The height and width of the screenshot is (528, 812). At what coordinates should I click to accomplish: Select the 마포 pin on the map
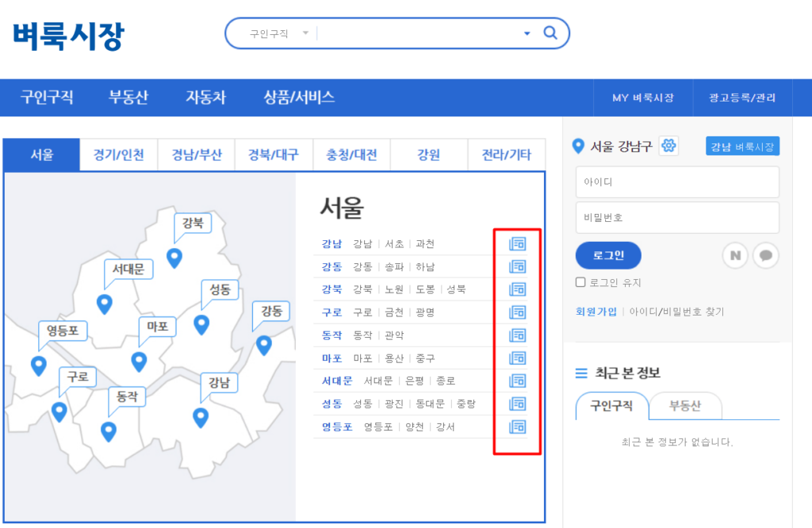(x=140, y=361)
